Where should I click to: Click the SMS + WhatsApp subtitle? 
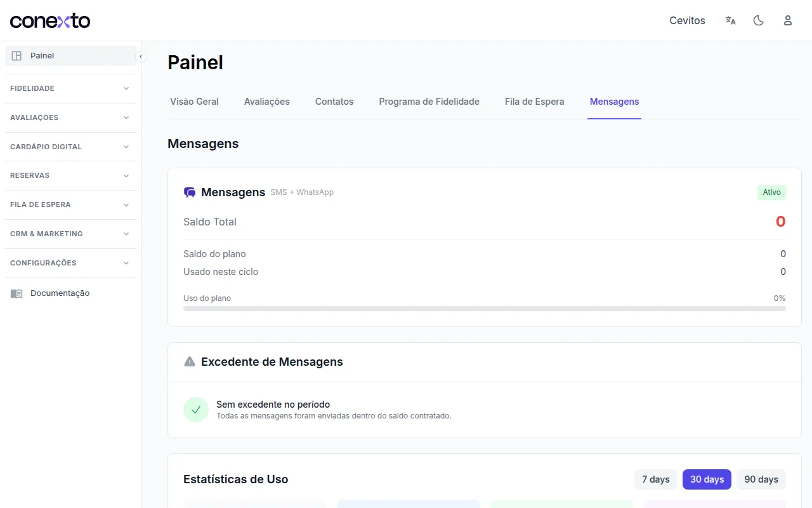(x=302, y=192)
